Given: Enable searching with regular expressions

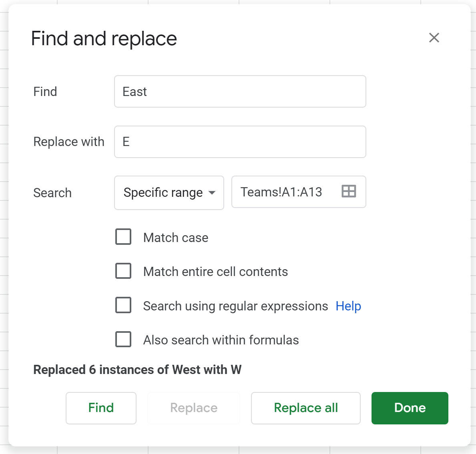Looking at the screenshot, I should (x=123, y=305).
